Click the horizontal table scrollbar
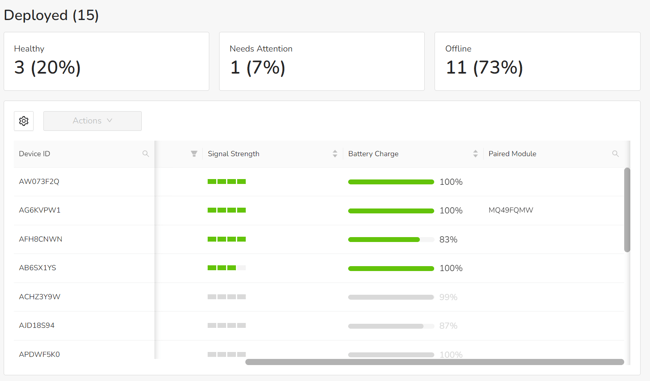650x381 pixels. coord(434,362)
